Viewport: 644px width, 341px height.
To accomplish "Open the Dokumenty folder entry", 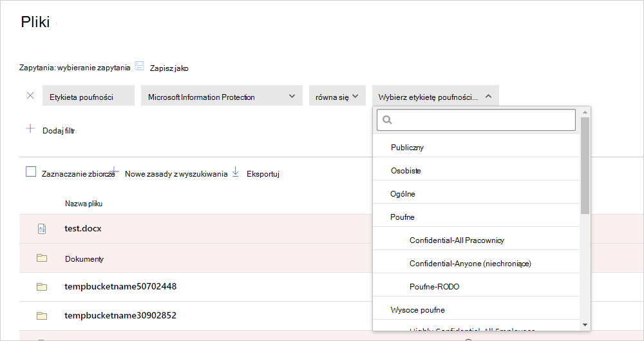I will (84, 258).
